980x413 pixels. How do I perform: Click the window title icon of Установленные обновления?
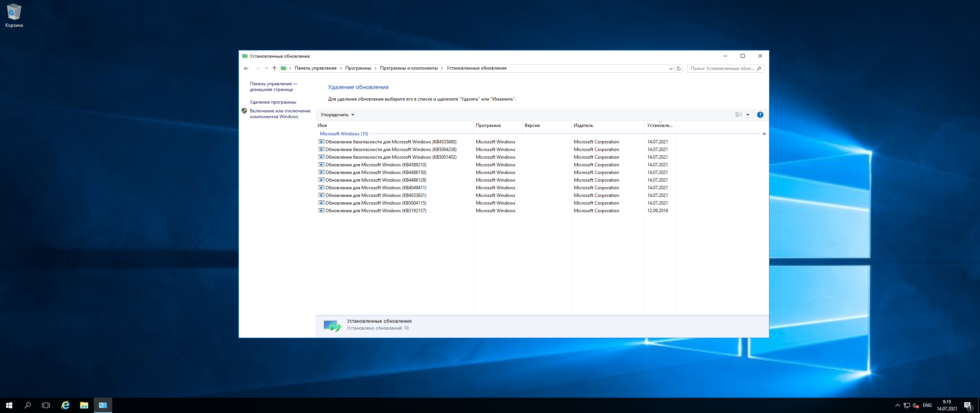point(245,56)
